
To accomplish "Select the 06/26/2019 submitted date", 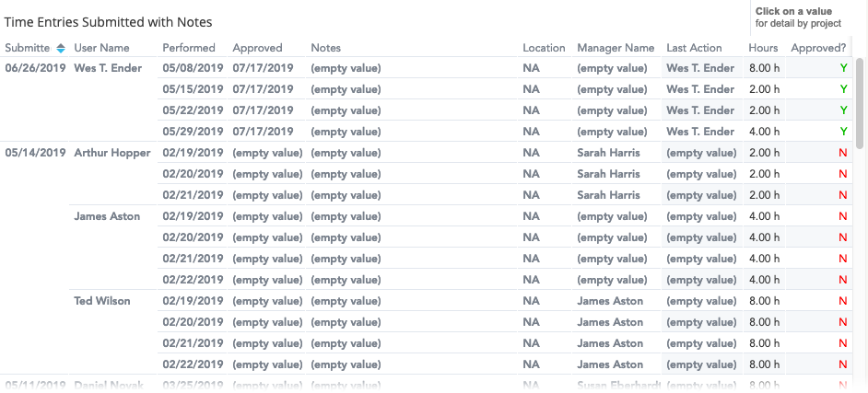I will (x=35, y=68).
